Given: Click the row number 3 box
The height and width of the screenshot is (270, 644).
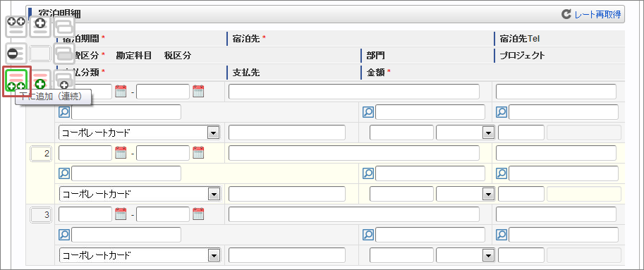Looking at the screenshot, I should (x=41, y=214).
